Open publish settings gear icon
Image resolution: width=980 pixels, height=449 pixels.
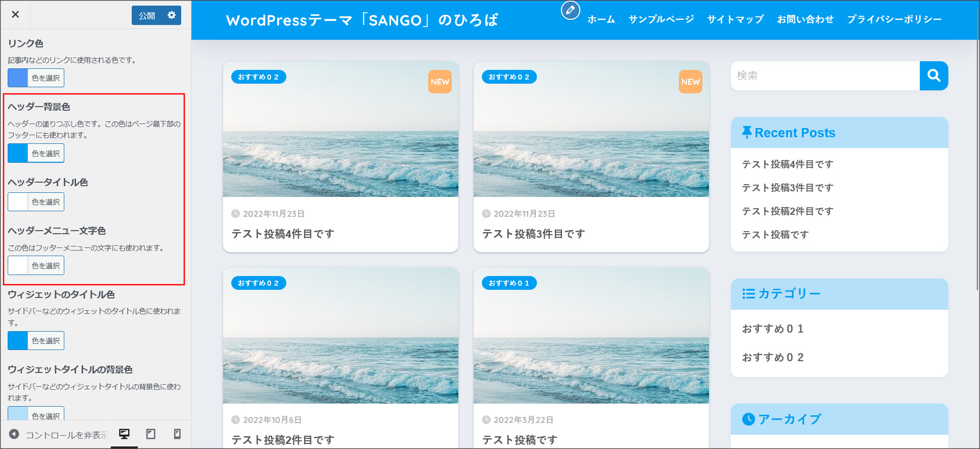point(171,15)
